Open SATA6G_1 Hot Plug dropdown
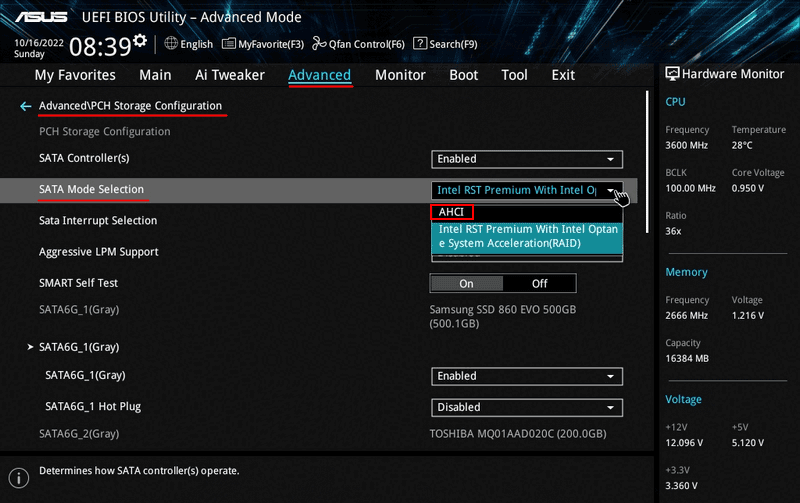This screenshot has height=503, width=800. 527,408
